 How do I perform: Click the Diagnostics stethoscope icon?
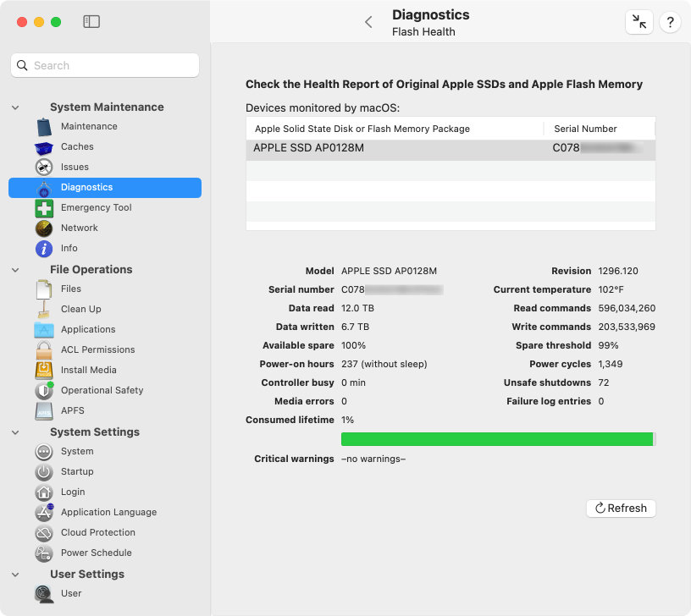(x=44, y=188)
